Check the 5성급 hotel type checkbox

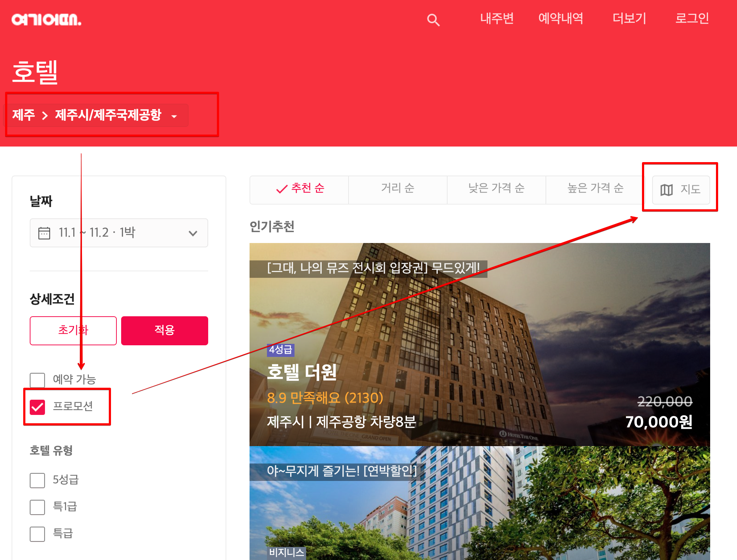click(x=37, y=480)
